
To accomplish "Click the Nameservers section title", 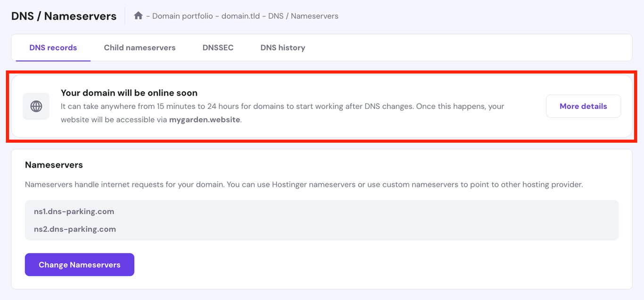I will point(53,165).
